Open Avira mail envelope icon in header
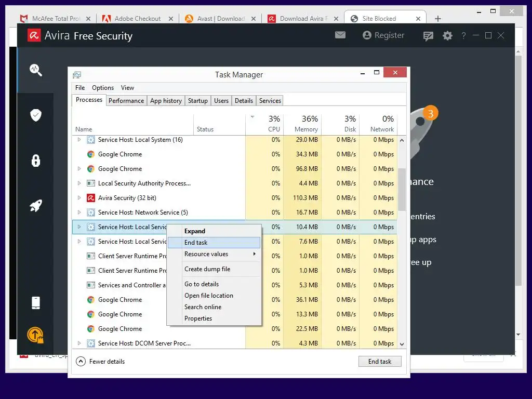This screenshot has height=399, width=532. tap(340, 35)
